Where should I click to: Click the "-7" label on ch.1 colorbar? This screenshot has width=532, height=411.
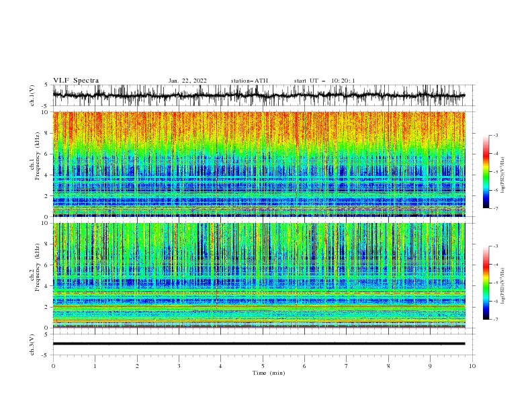(496, 208)
